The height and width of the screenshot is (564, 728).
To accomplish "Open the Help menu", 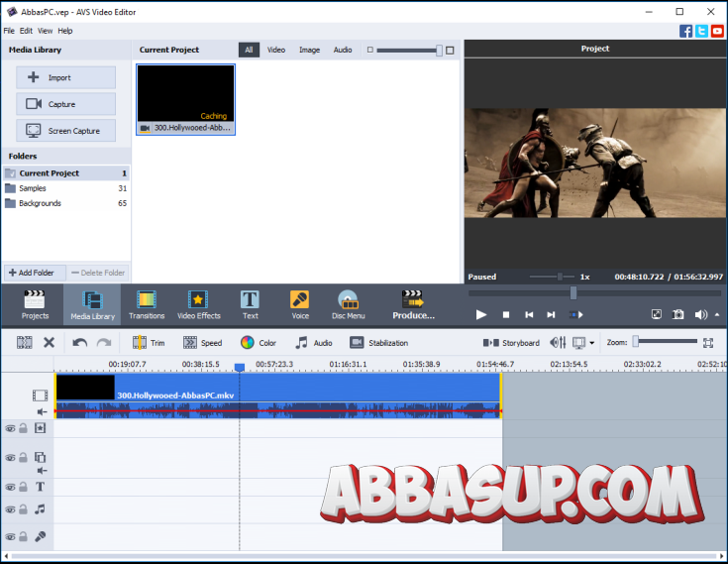I will tap(65, 31).
